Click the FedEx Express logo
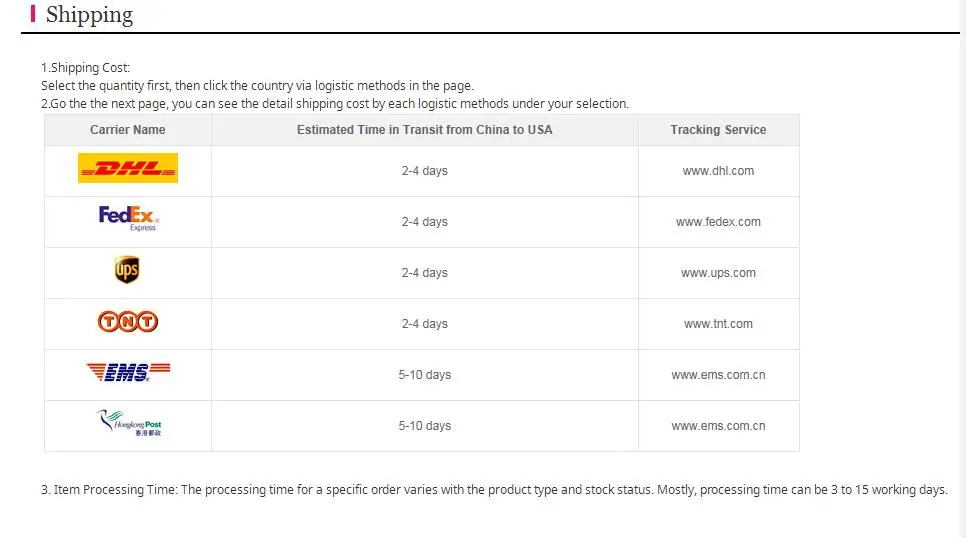 pos(129,218)
